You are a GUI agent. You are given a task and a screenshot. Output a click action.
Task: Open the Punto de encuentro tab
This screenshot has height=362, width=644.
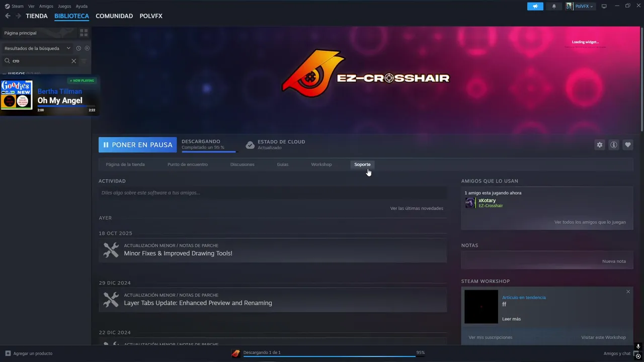[188, 164]
